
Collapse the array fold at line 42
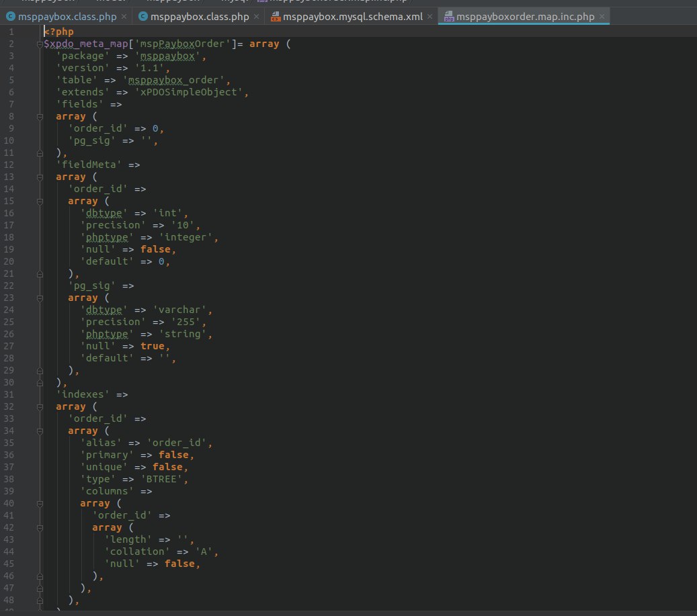[40, 528]
